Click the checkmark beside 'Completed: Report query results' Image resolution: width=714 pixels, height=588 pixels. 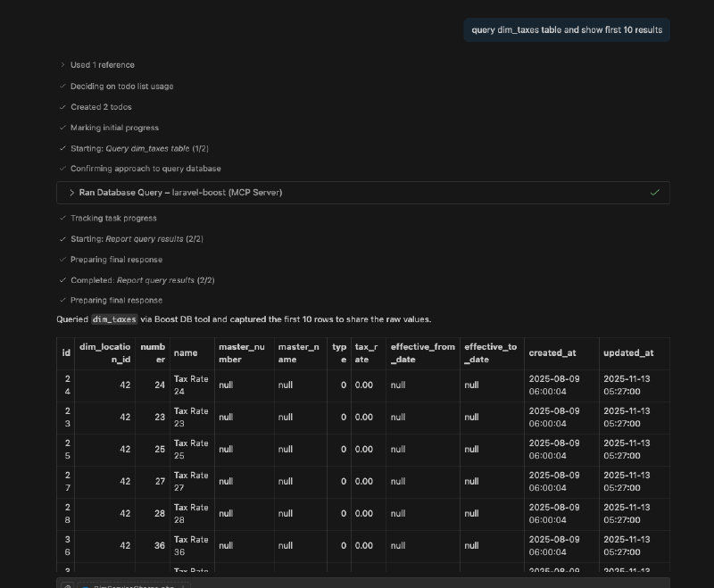point(62,280)
